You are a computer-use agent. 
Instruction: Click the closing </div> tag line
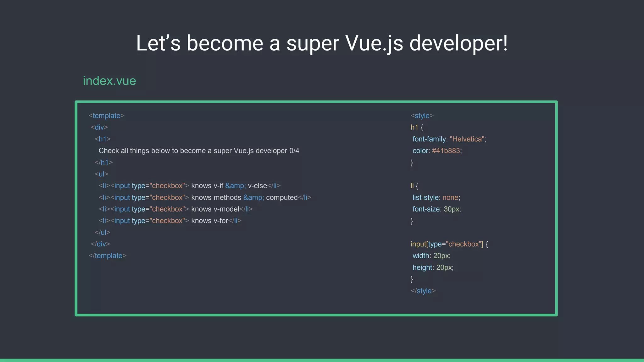[100, 244]
